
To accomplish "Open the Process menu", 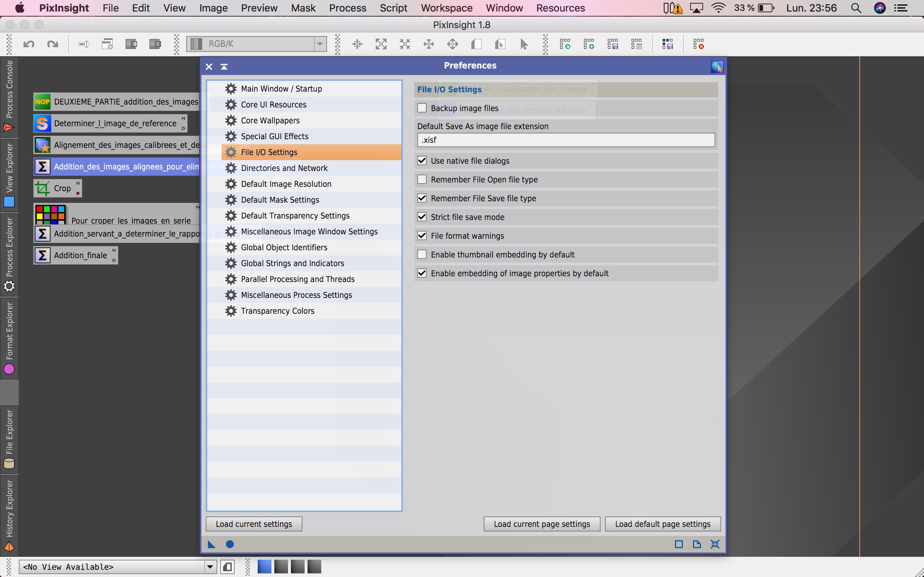I will pyautogui.click(x=348, y=8).
